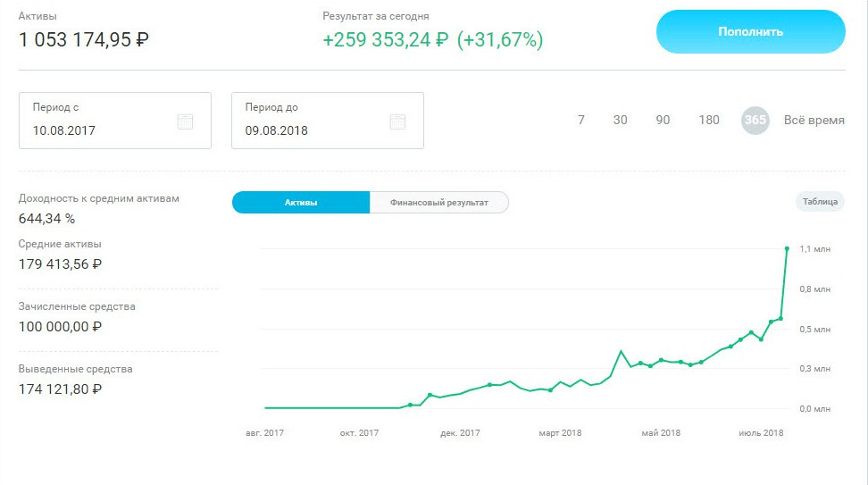Click the 0,8 млн axis label
Viewport: 868px width, 485px height.
814,289
